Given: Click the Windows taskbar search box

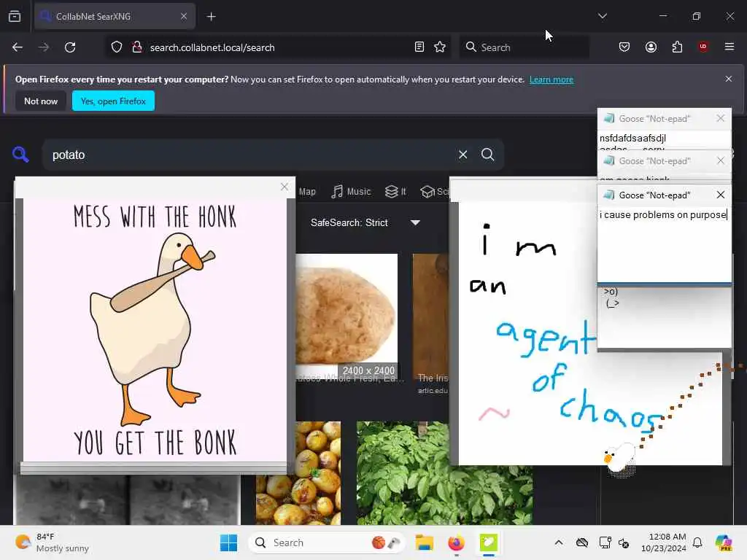Looking at the screenshot, I should (x=326, y=542).
